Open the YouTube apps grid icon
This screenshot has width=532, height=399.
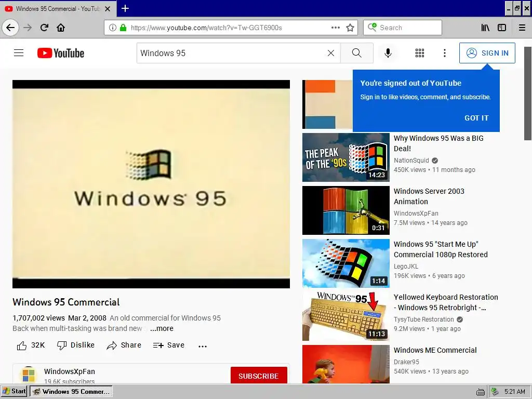pyautogui.click(x=420, y=53)
